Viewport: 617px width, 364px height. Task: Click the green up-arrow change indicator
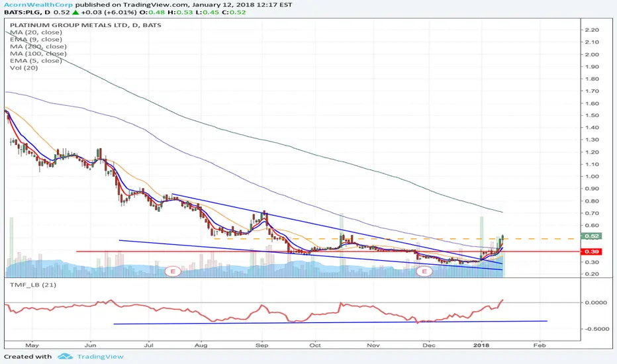[75, 12]
